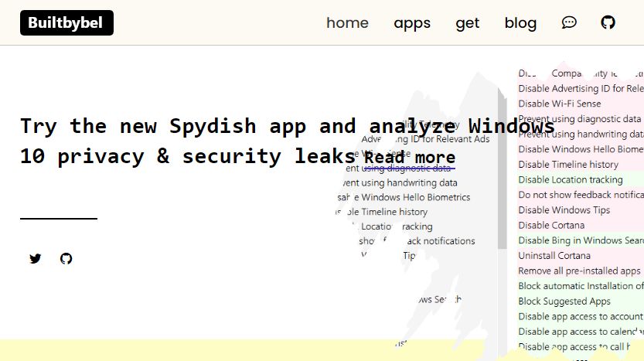Click 'Prevent using handwriting data' in right list
Viewport: 644px width, 361px height.
point(581,134)
